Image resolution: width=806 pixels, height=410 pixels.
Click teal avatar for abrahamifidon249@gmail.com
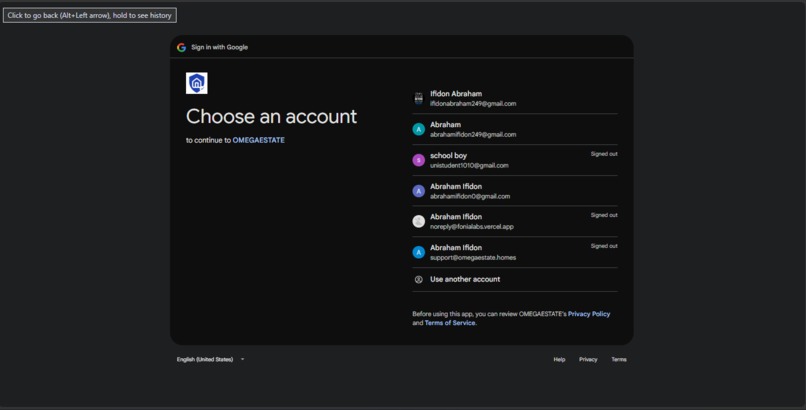(418, 129)
